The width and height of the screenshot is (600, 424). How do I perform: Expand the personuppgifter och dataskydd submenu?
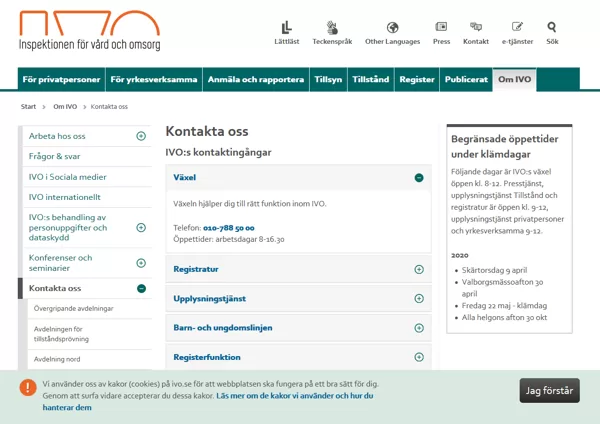(x=141, y=228)
